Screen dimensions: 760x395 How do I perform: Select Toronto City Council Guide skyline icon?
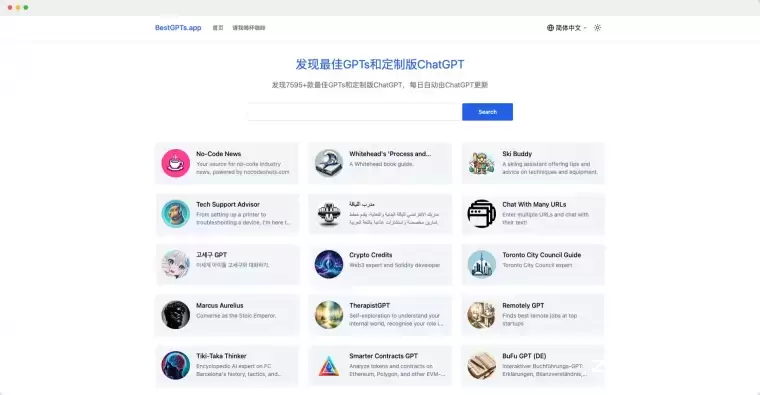click(x=482, y=264)
